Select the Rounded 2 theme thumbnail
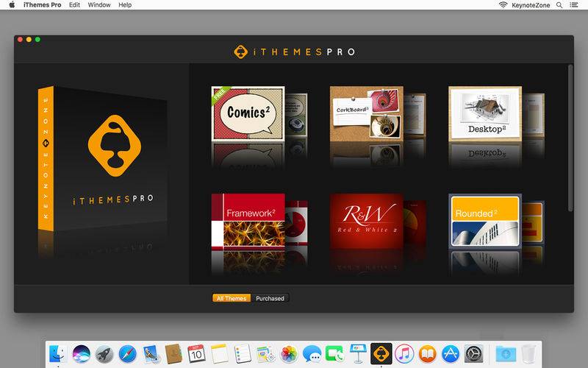Screen dimensions: 588x368 [485, 222]
